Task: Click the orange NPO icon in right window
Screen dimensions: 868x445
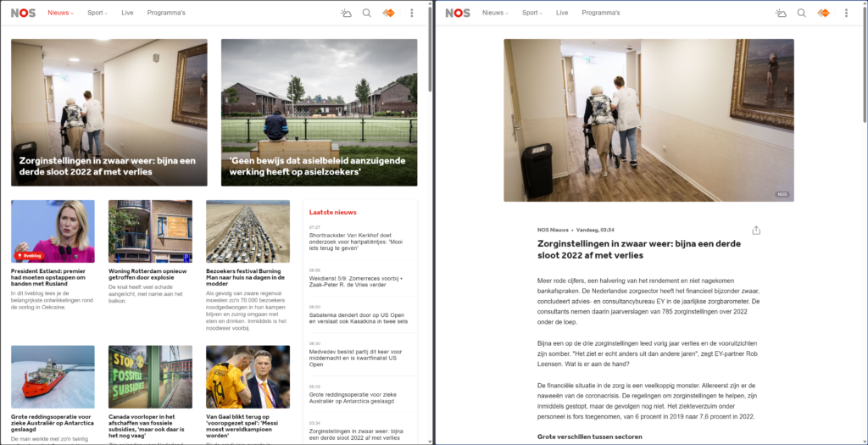Action: (x=823, y=13)
